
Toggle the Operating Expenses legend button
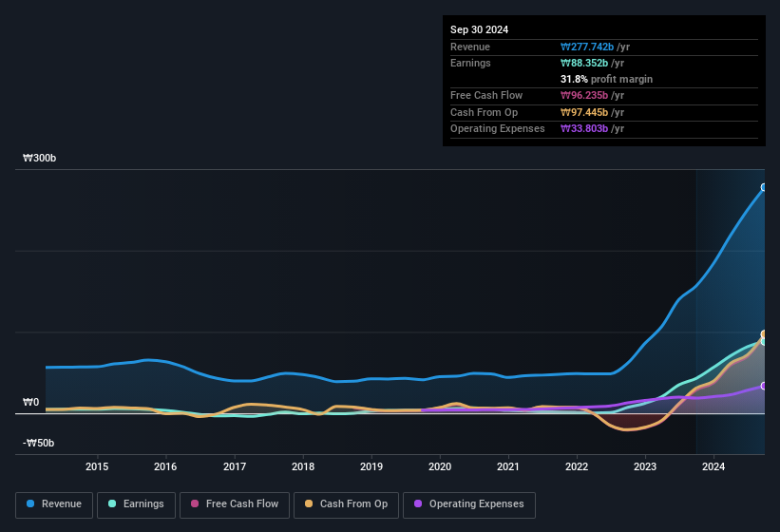click(469, 504)
